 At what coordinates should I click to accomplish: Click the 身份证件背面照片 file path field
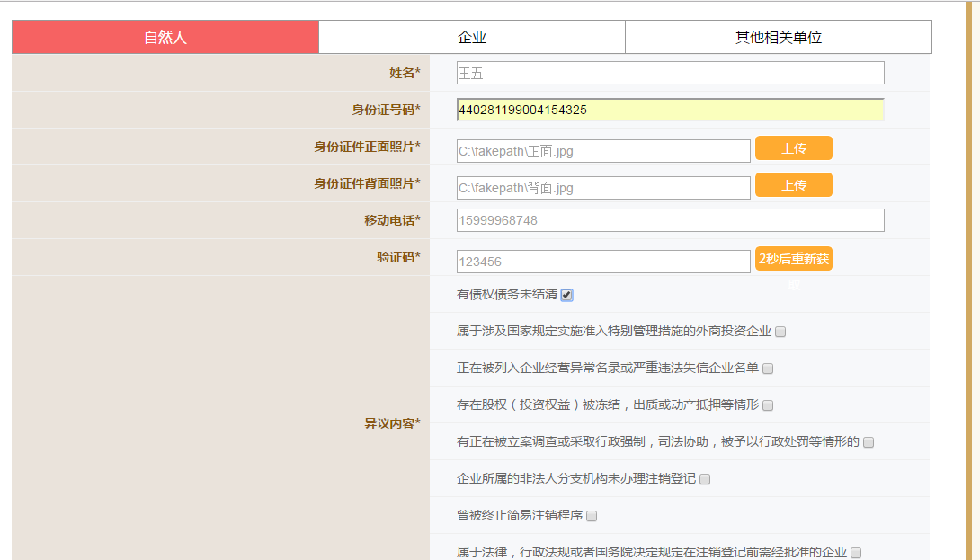point(603,188)
